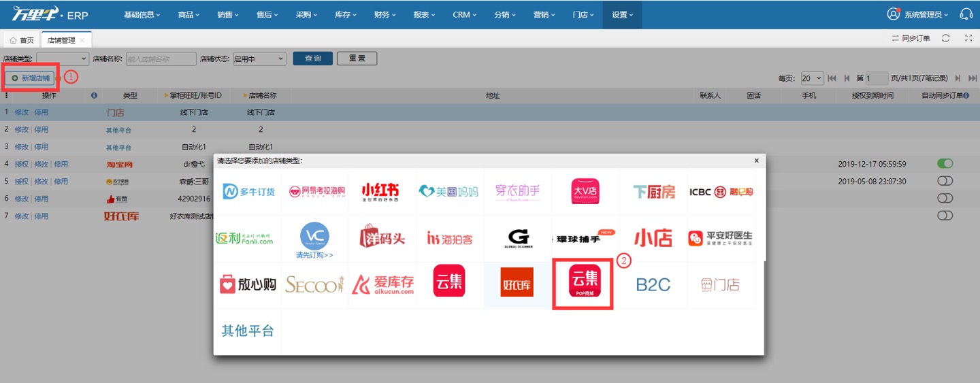The width and height of the screenshot is (980, 383).
Task: Click the 重置 button
Action: (x=357, y=59)
